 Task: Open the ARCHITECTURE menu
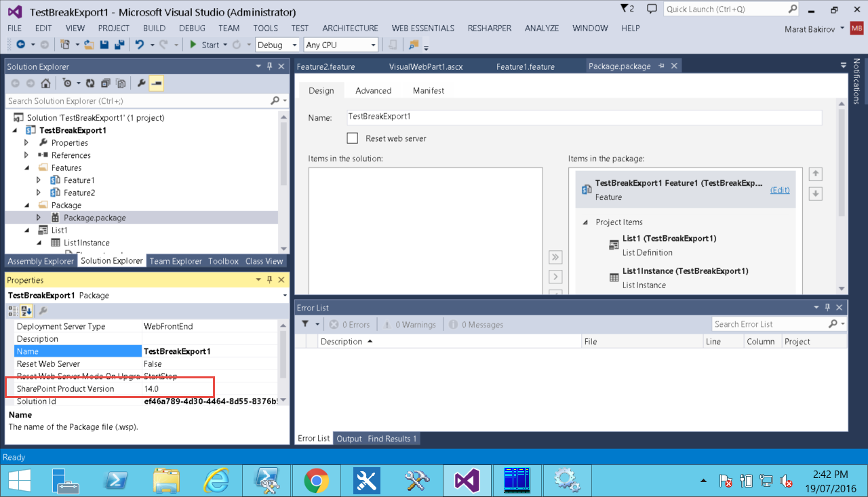(350, 28)
